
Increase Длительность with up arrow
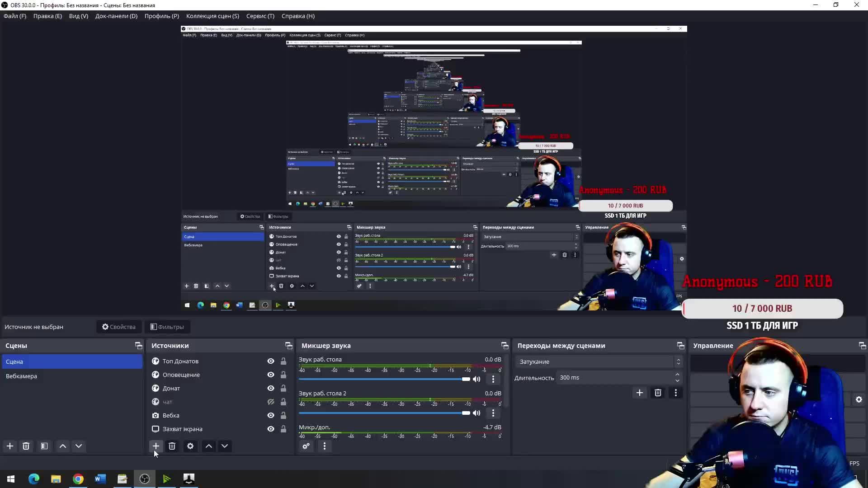(x=677, y=375)
